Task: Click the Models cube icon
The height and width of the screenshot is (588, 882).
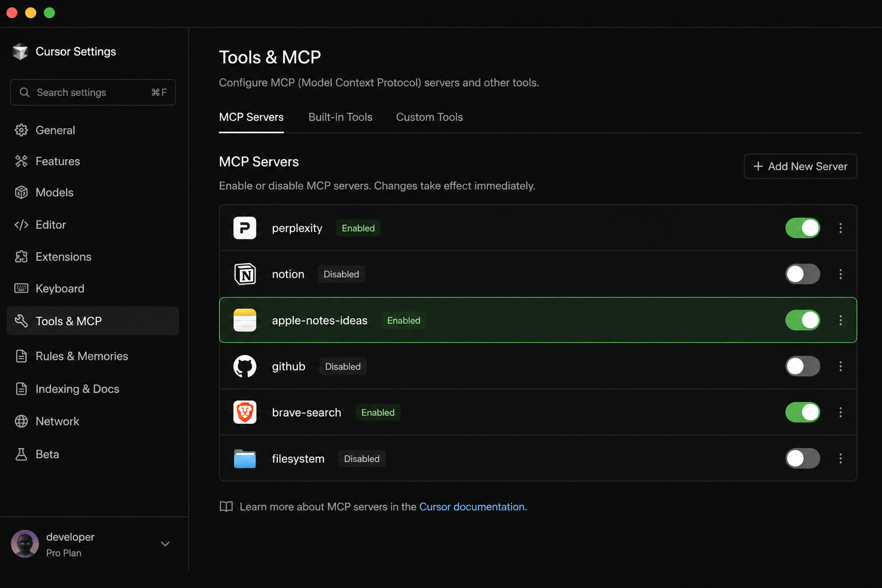Action: [x=21, y=192]
